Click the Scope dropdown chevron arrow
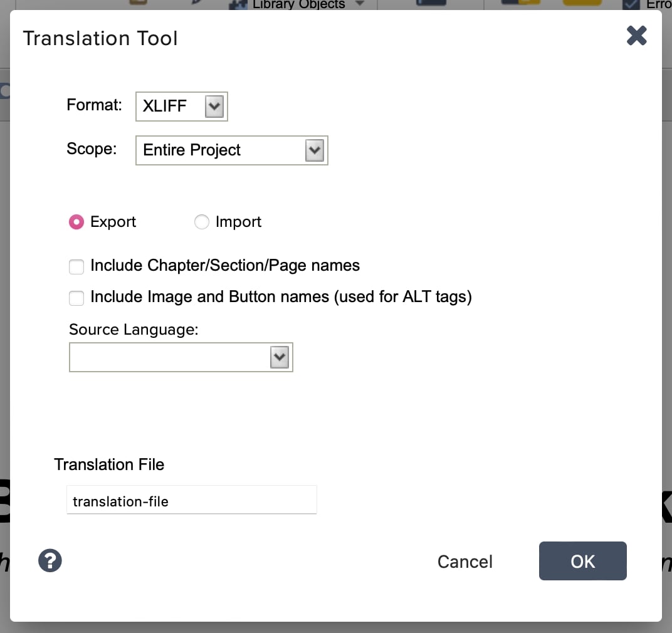This screenshot has width=672, height=633. click(x=314, y=150)
